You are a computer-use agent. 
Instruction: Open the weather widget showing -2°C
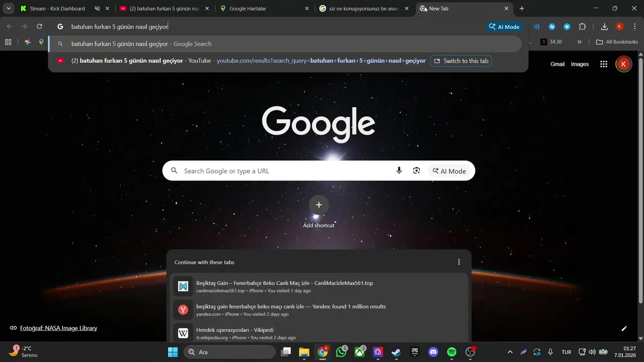coord(23,351)
